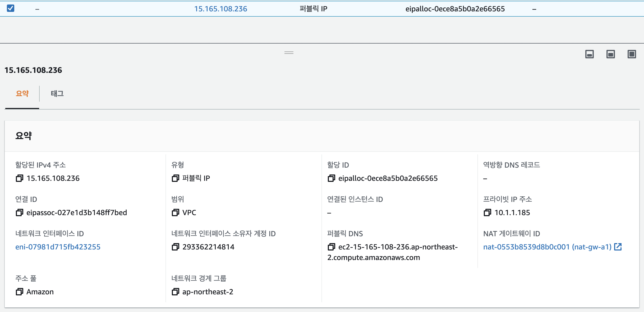This screenshot has width=644, height=312.
Task: Click the panel resize drag handle
Action: pyautogui.click(x=289, y=53)
